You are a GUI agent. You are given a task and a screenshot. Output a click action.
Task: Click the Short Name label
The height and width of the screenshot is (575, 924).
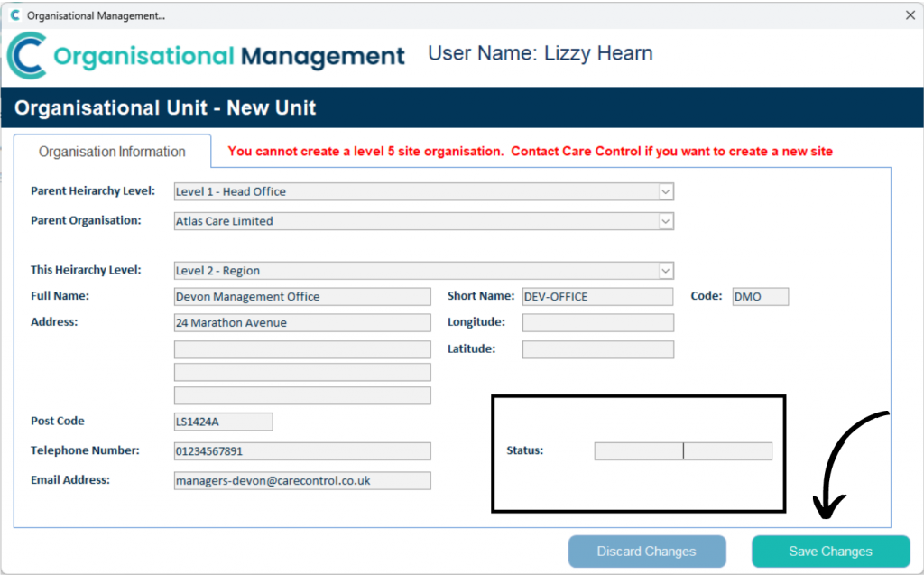481,296
